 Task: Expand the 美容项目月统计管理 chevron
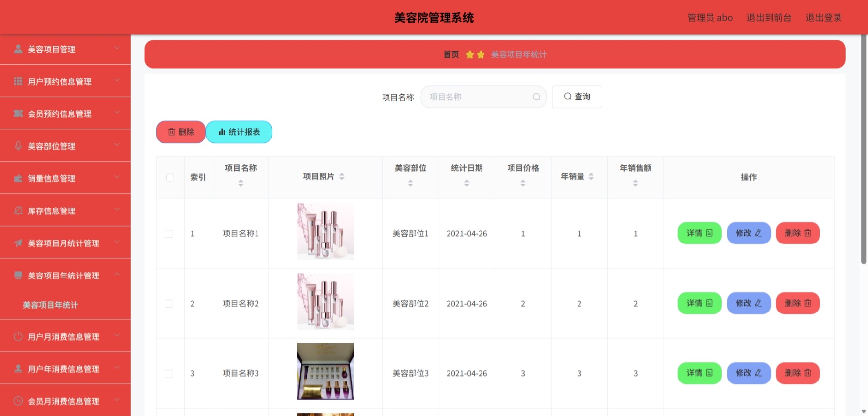[117, 242]
